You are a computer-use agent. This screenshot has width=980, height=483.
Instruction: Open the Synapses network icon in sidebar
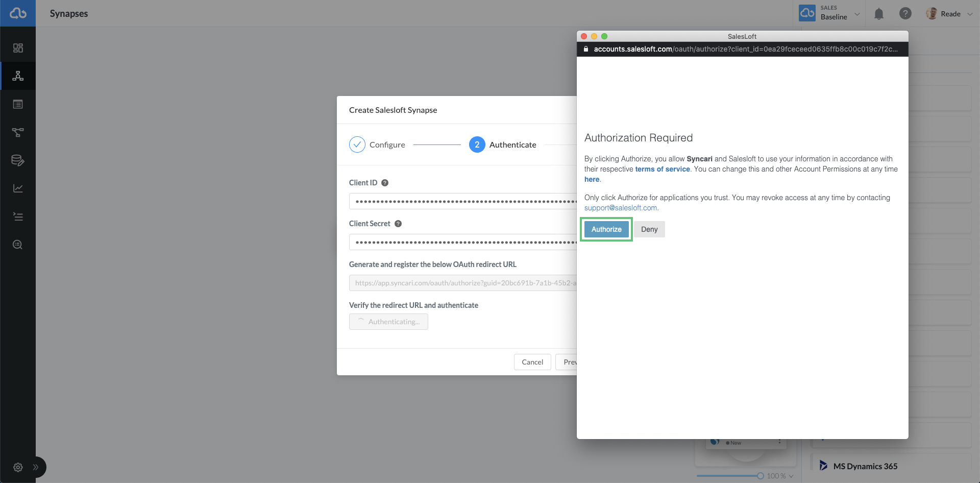pyautogui.click(x=18, y=76)
